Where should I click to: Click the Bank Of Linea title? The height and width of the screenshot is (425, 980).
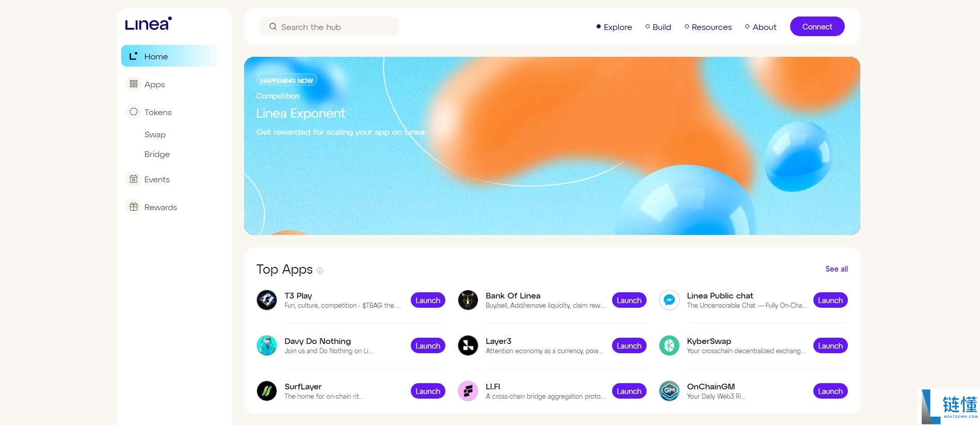pos(513,296)
